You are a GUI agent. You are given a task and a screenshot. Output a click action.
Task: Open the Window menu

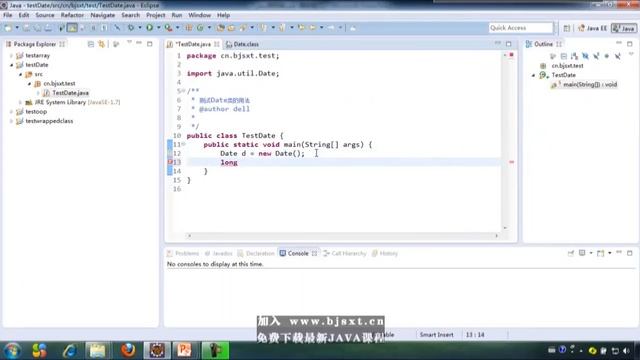click(200, 15)
